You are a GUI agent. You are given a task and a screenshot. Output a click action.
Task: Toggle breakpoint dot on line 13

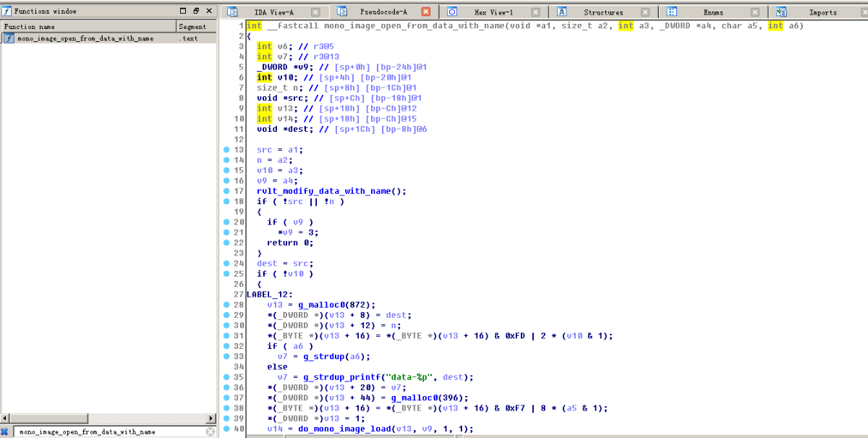point(226,150)
